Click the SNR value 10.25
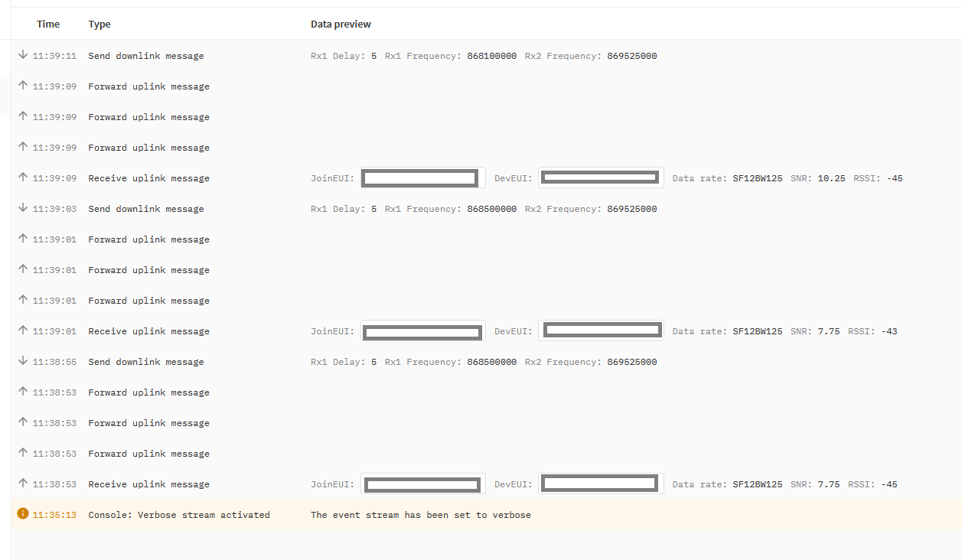This screenshot has height=560, width=962. [x=831, y=178]
